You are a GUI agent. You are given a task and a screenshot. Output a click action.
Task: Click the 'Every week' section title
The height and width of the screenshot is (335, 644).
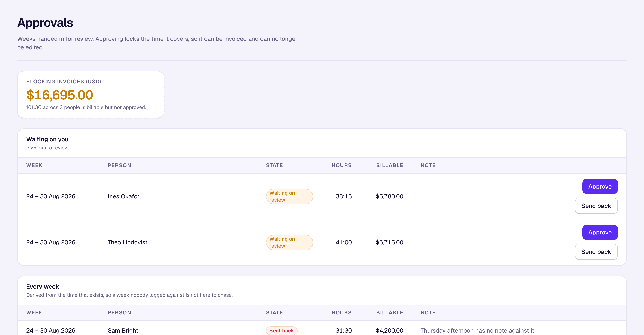[43, 286]
